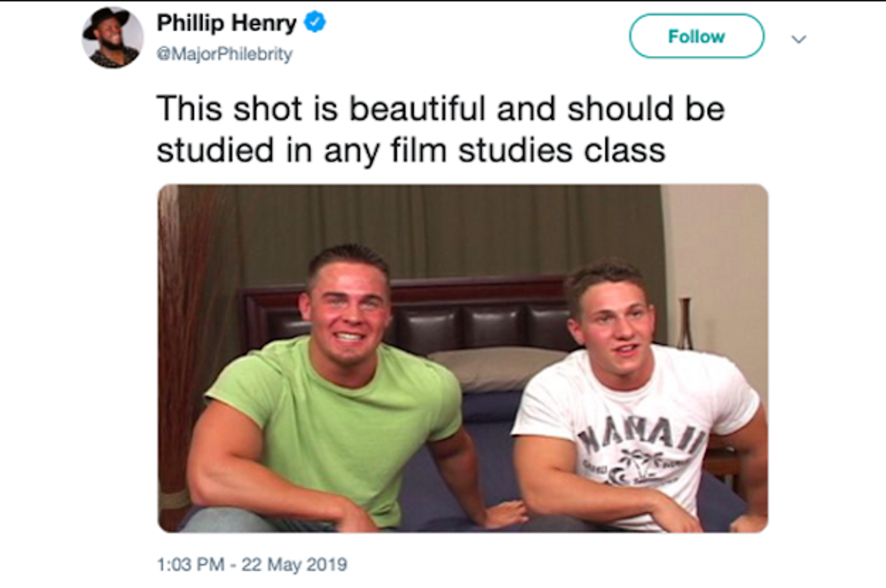Click Phillip Henry's profile avatar
The height and width of the screenshot is (588, 886).
pyautogui.click(x=113, y=38)
